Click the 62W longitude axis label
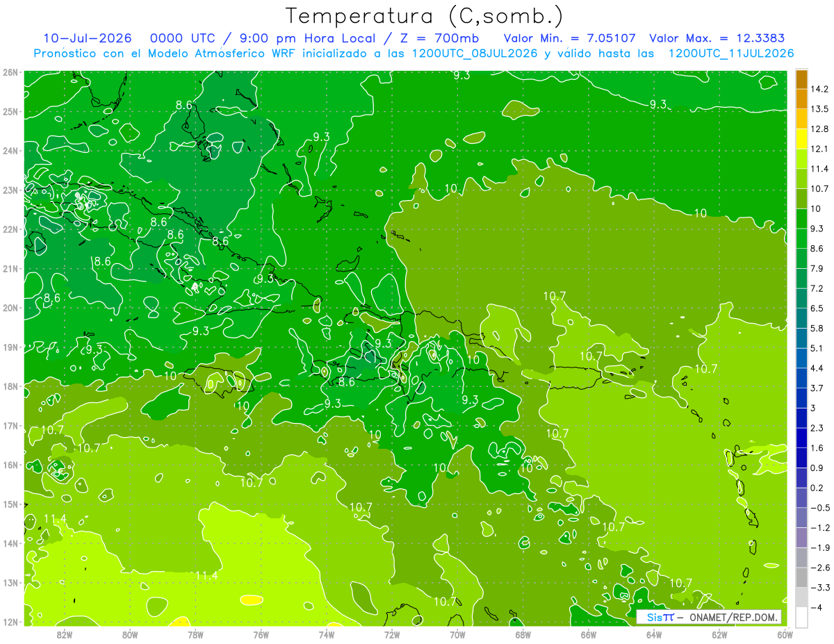Screen dimensions: 834x644 (x=719, y=634)
